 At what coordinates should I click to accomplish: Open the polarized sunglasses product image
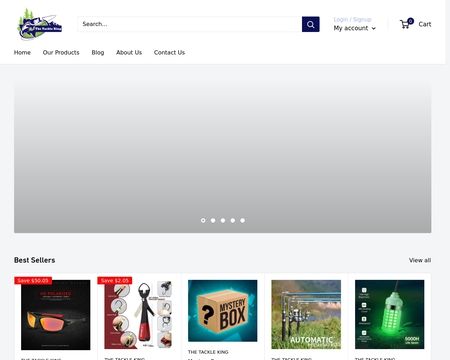(56, 315)
